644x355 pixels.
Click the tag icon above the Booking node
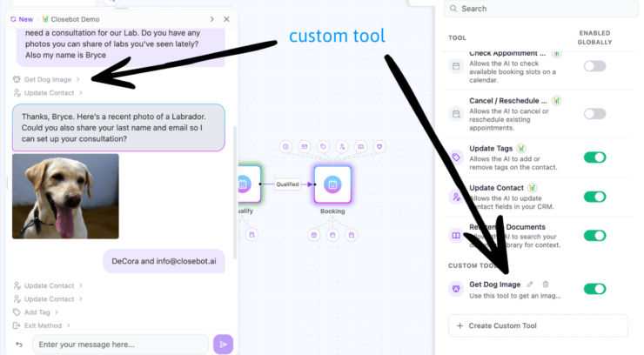pyautogui.click(x=323, y=146)
